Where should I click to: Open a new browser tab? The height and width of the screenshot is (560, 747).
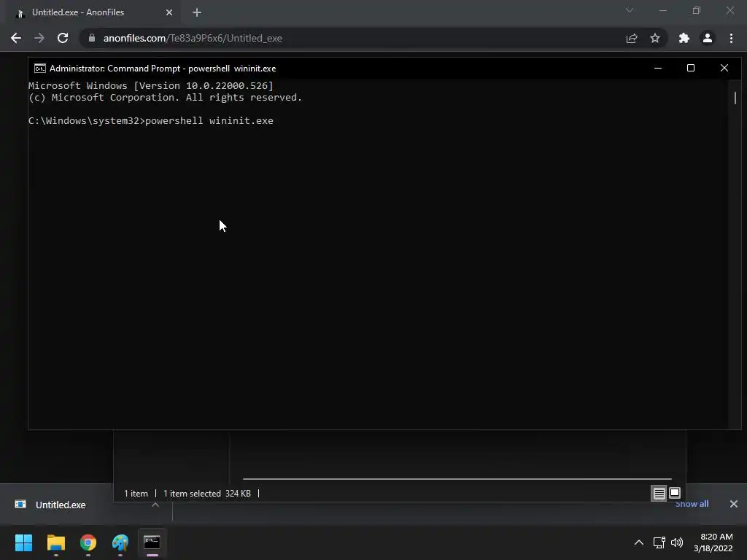(x=197, y=12)
